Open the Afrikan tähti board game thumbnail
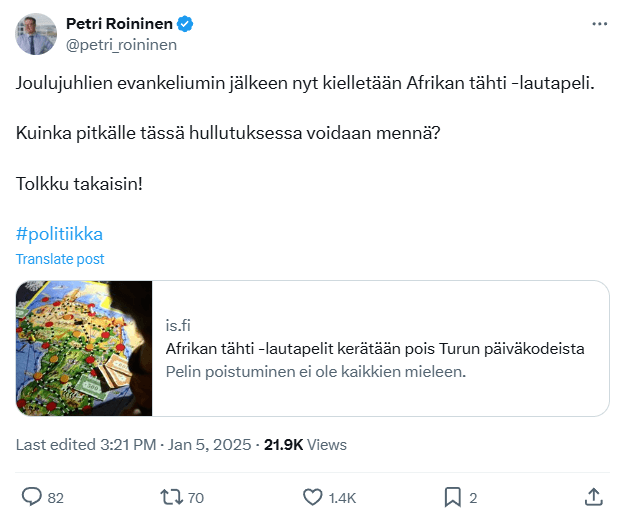The image size is (625, 518). point(84,348)
